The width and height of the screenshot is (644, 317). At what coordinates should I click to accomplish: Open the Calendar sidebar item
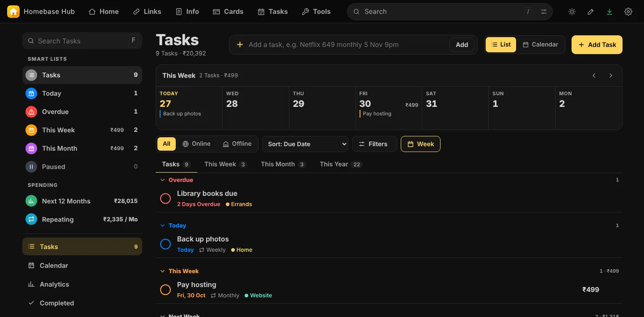coord(82,266)
